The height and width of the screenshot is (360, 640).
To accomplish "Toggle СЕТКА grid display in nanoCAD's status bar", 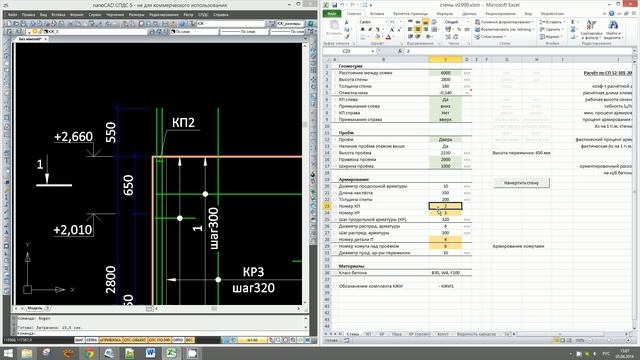I will (91, 340).
